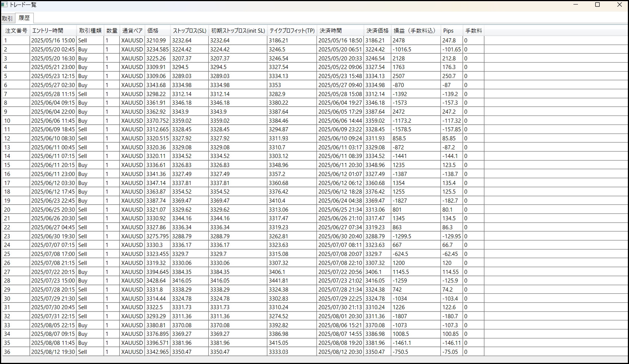
Task: Click the app icon in title bar
Action: (x=5, y=5)
